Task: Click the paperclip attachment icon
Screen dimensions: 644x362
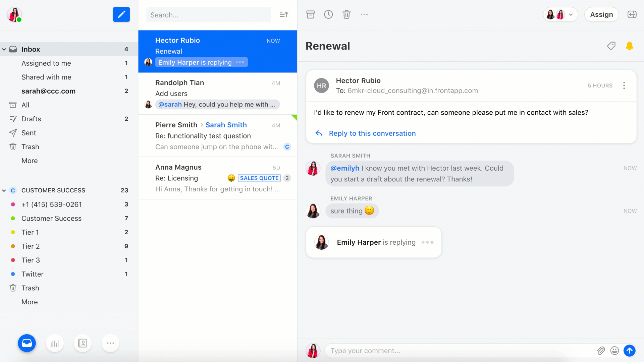Action: pos(601,351)
